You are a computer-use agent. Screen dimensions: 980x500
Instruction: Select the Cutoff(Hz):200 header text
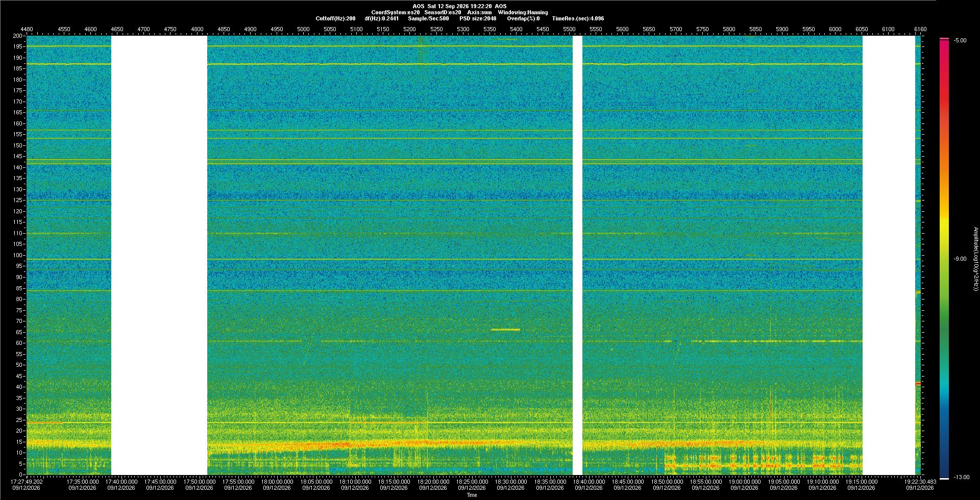point(335,18)
